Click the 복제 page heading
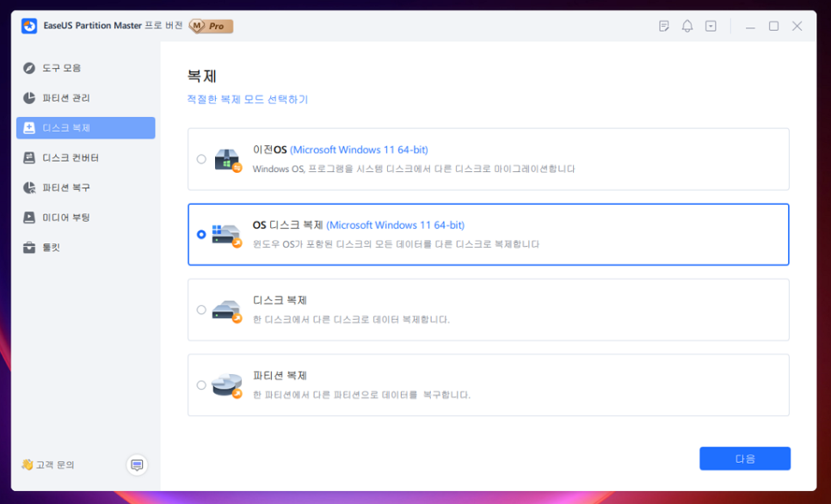 [x=202, y=77]
